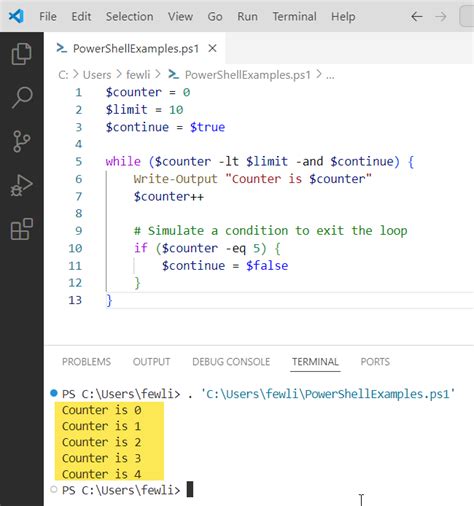Viewport: 474px width, 506px height.
Task: Click the '$counter++' statement
Action: click(x=169, y=196)
